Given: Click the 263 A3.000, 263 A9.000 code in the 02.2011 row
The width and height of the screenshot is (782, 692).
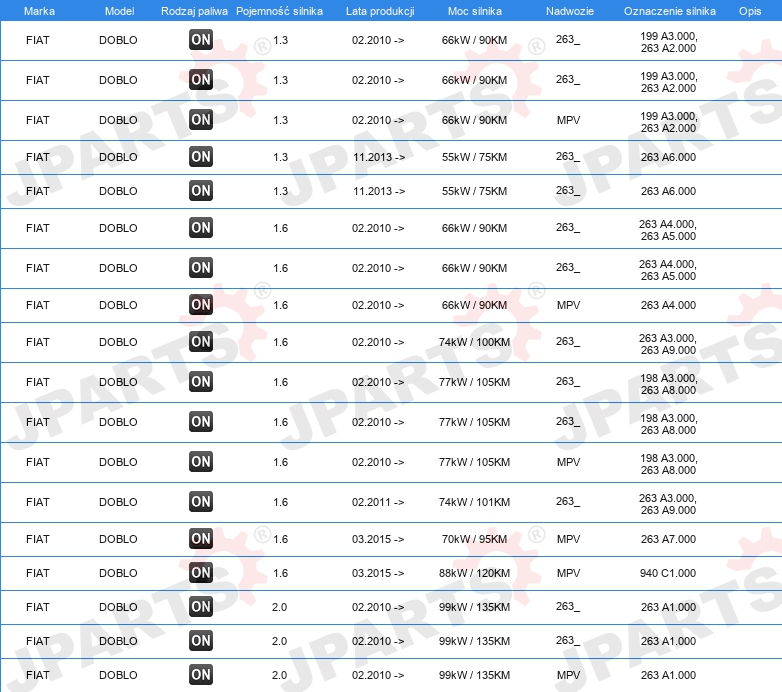Looking at the screenshot, I should click(x=668, y=504).
